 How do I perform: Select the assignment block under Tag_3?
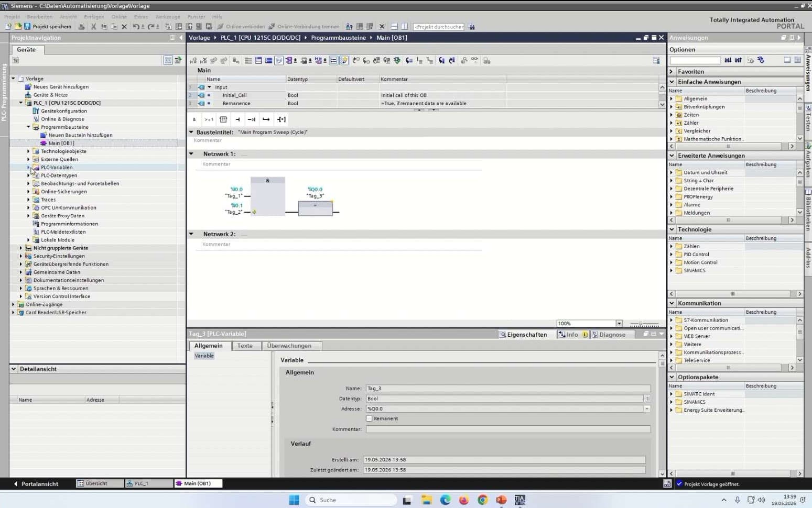[x=315, y=208]
